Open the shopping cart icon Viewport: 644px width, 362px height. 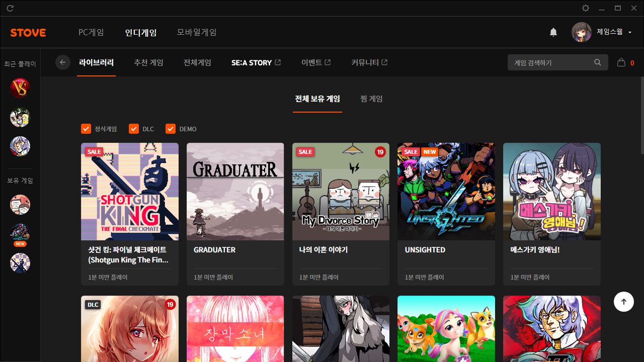[621, 62]
